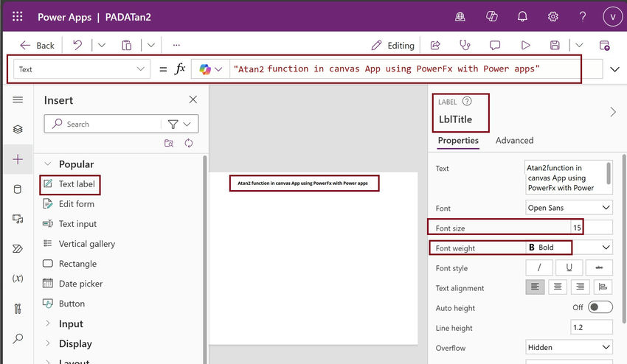Go back with the Back button
627x364 pixels.
[37, 46]
